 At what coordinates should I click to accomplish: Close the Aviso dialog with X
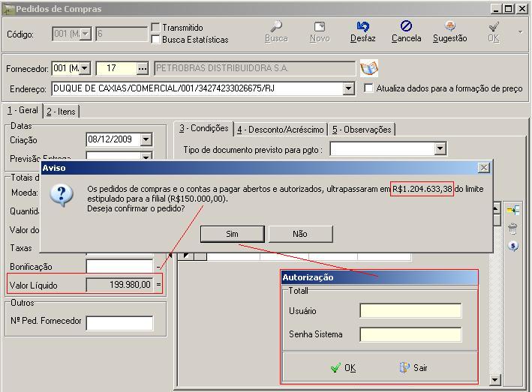tap(484, 168)
